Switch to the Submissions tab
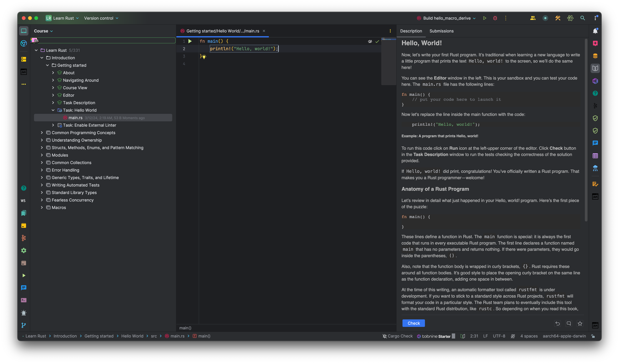 (x=441, y=31)
